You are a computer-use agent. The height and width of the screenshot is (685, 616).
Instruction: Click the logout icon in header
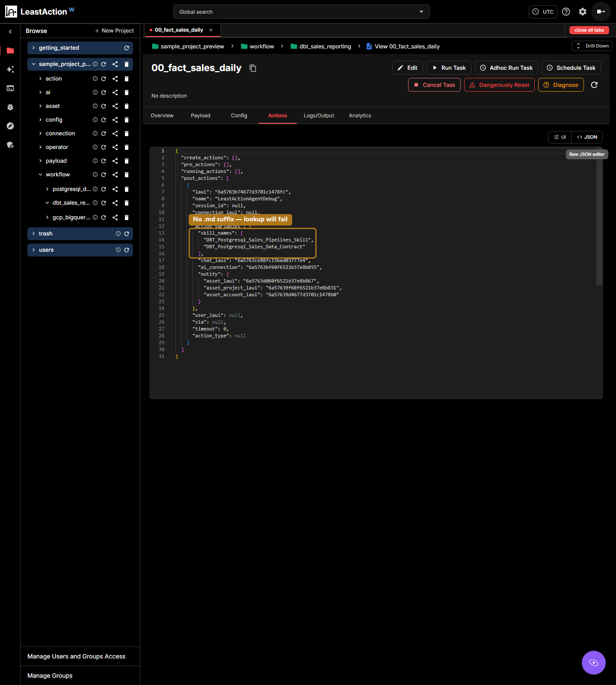click(x=601, y=12)
